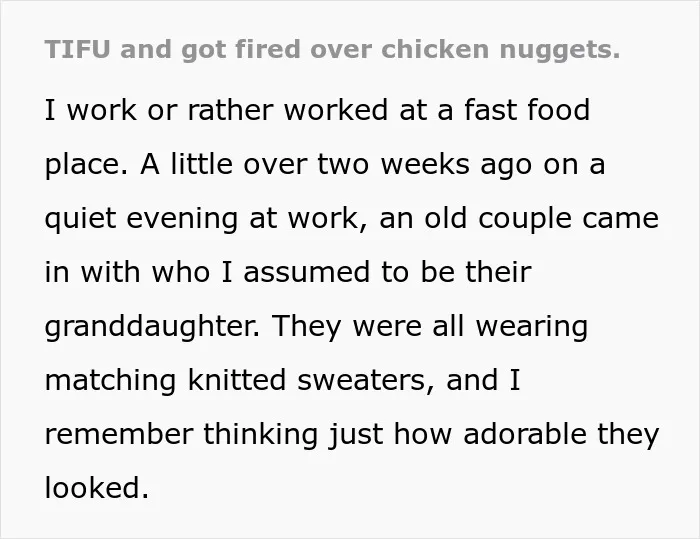700x539 pixels.
Task: Click the phrase 'They were all wearing'
Action: [429, 327]
